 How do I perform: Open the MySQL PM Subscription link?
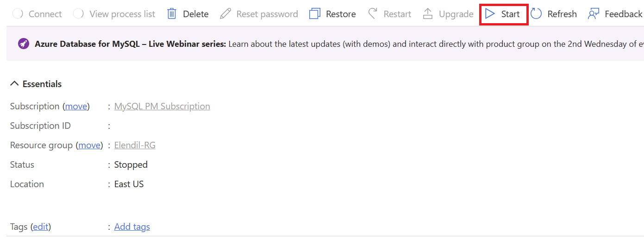tap(162, 107)
